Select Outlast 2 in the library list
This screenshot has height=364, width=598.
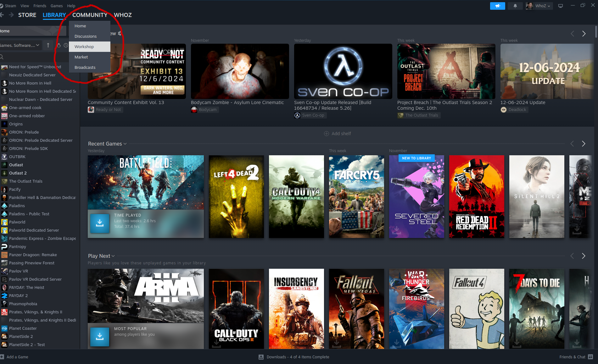pos(39,173)
